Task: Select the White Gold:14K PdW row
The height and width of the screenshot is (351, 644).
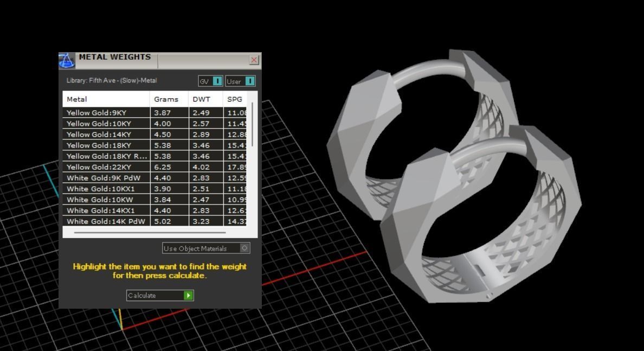Action: tap(154, 221)
